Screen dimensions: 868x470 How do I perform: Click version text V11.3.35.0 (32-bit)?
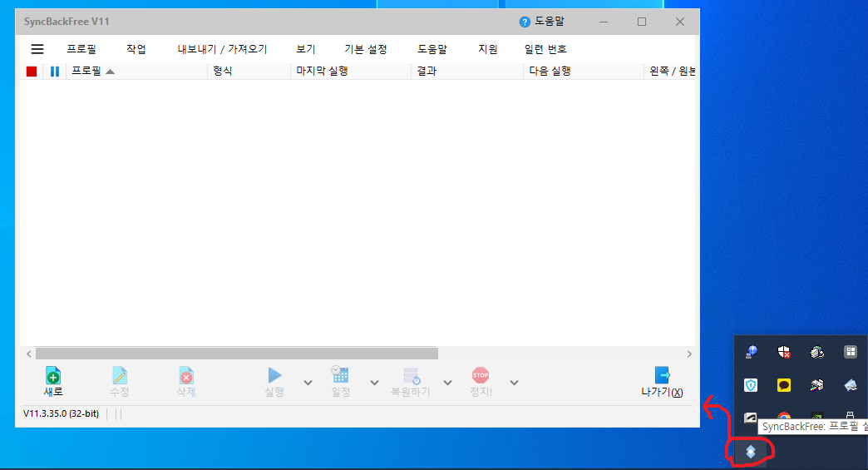61,413
